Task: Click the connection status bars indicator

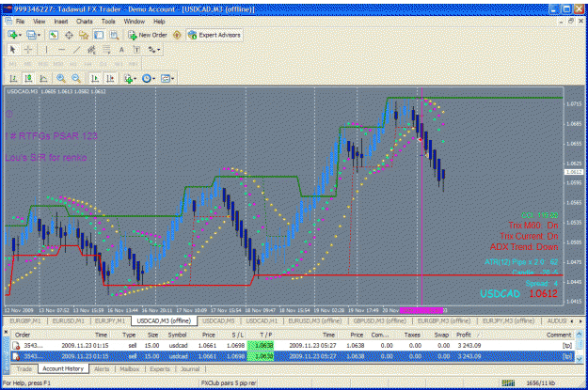Action: (508, 382)
